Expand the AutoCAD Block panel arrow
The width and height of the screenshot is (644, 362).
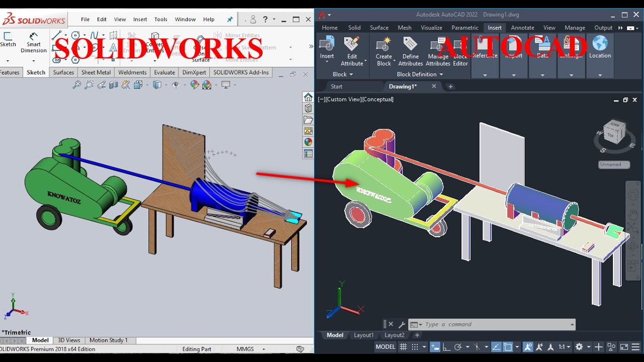(351, 74)
